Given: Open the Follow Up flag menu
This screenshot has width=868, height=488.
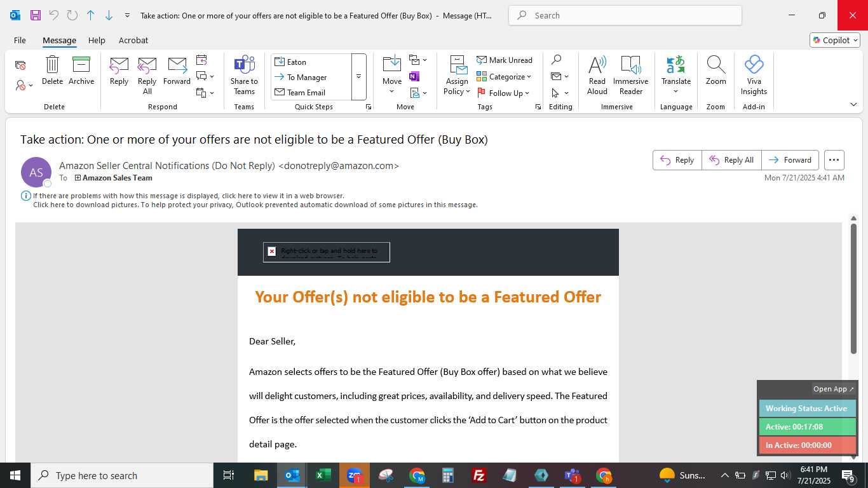Looking at the screenshot, I should pos(503,93).
